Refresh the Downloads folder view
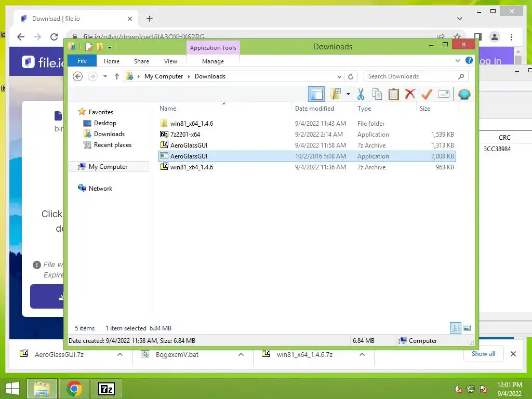This screenshot has height=399, width=532. click(x=351, y=76)
